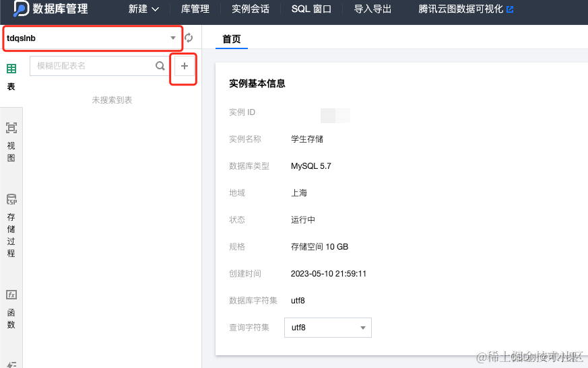Select the 存储过程 sidebar icon
Viewport: 588px width, 368px height.
(x=11, y=199)
